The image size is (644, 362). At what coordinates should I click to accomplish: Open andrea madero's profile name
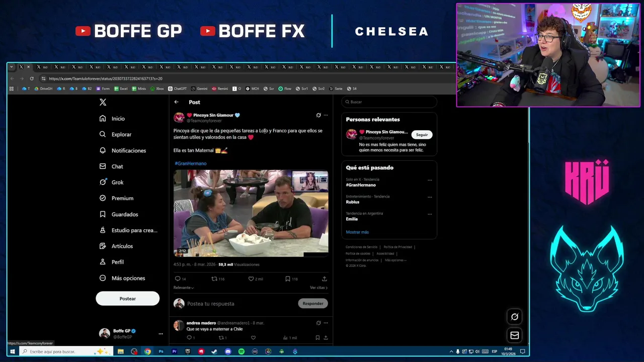(201, 323)
